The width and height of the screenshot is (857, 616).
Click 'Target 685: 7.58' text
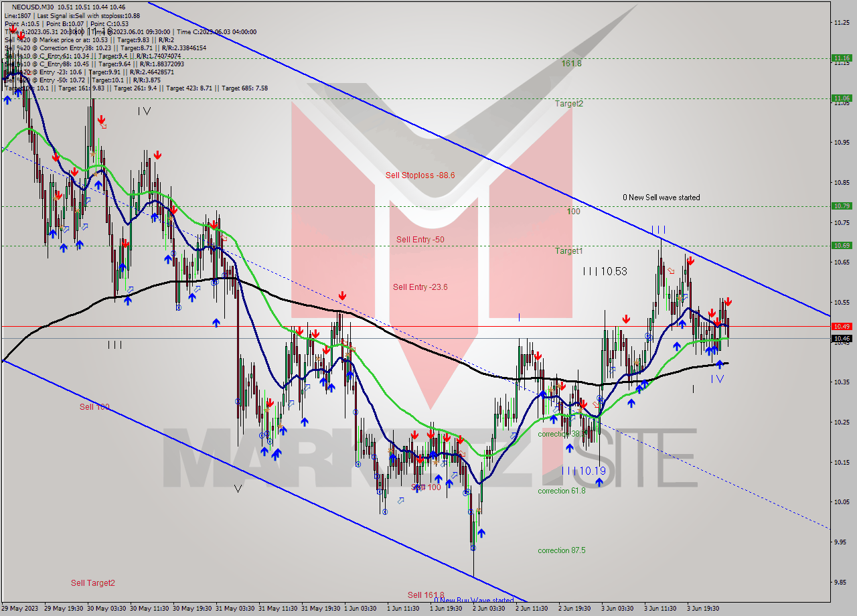pos(244,88)
